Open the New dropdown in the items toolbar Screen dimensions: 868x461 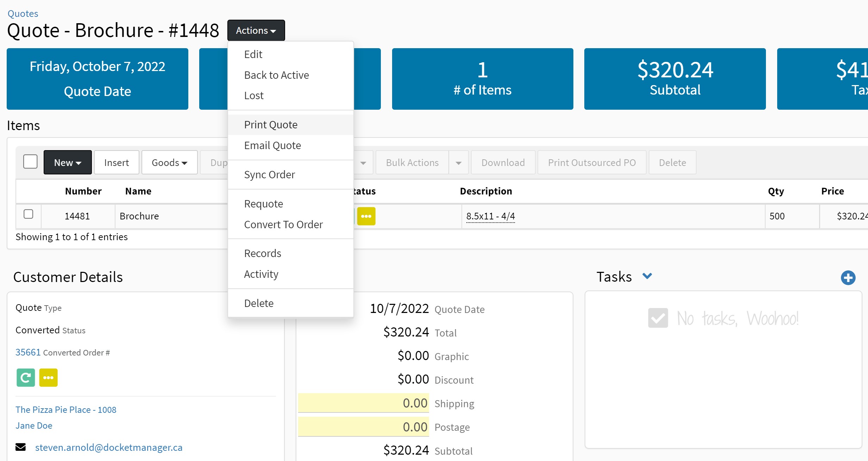click(67, 162)
